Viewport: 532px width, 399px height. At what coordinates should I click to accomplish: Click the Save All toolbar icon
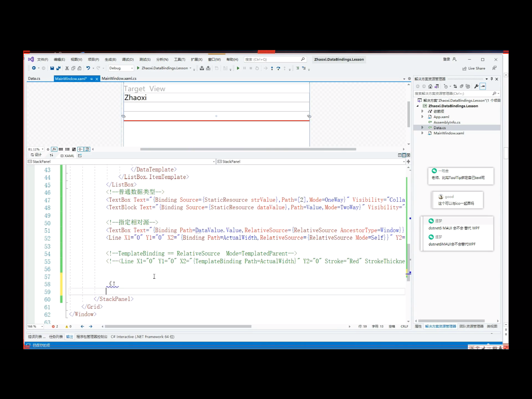pos(58,68)
